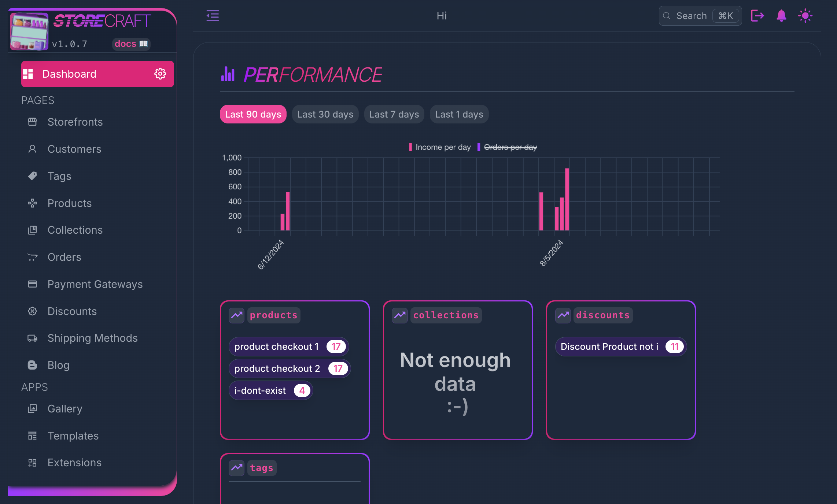
Task: Open Dashboard settings gear icon
Action: point(160,74)
